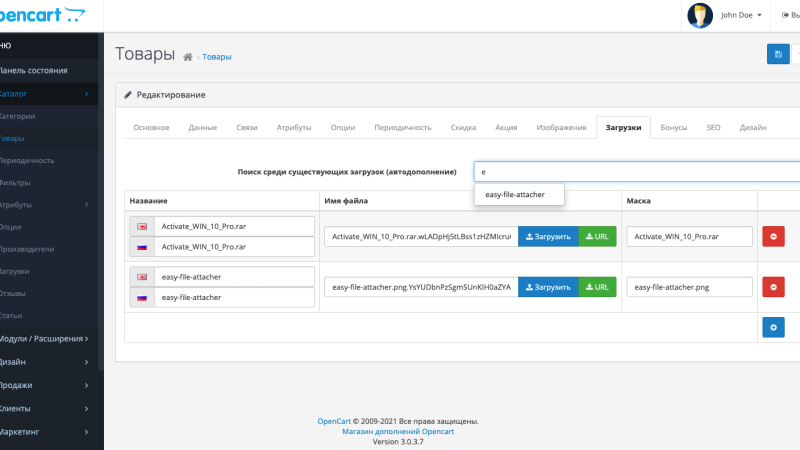Remove the easy-file-attacher download row
This screenshot has height=450, width=800.
[x=773, y=287]
